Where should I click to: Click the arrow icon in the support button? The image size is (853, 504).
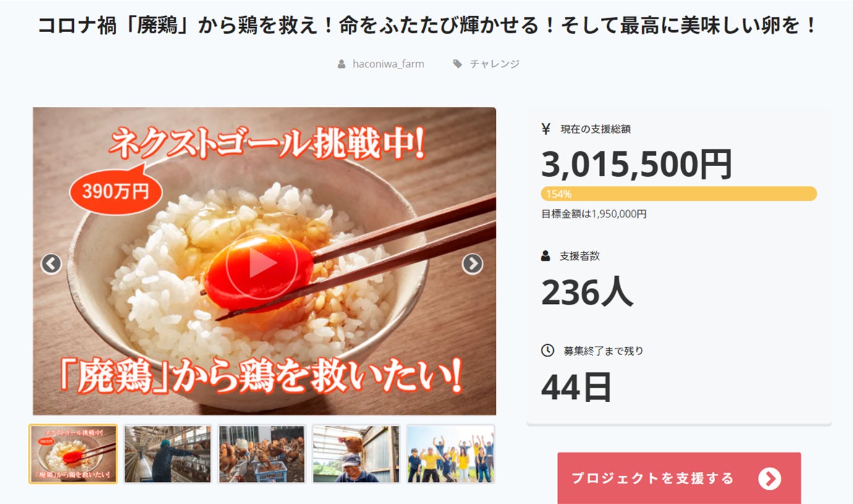[x=770, y=478]
